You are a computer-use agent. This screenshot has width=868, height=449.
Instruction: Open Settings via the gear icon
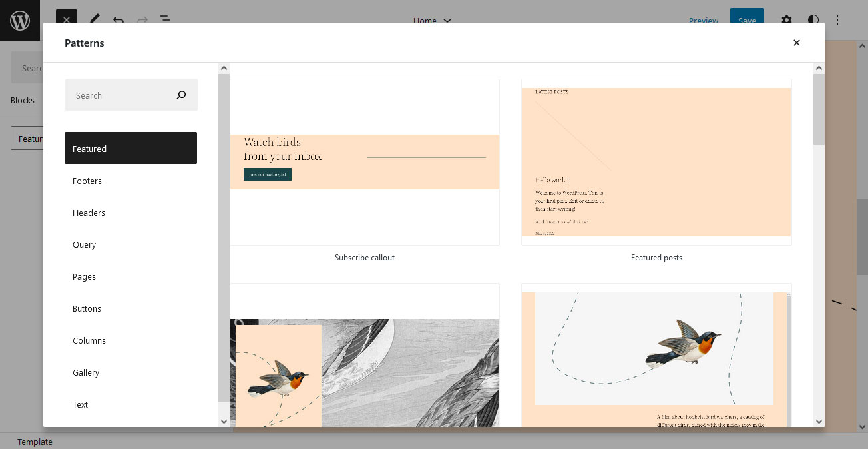(x=787, y=20)
